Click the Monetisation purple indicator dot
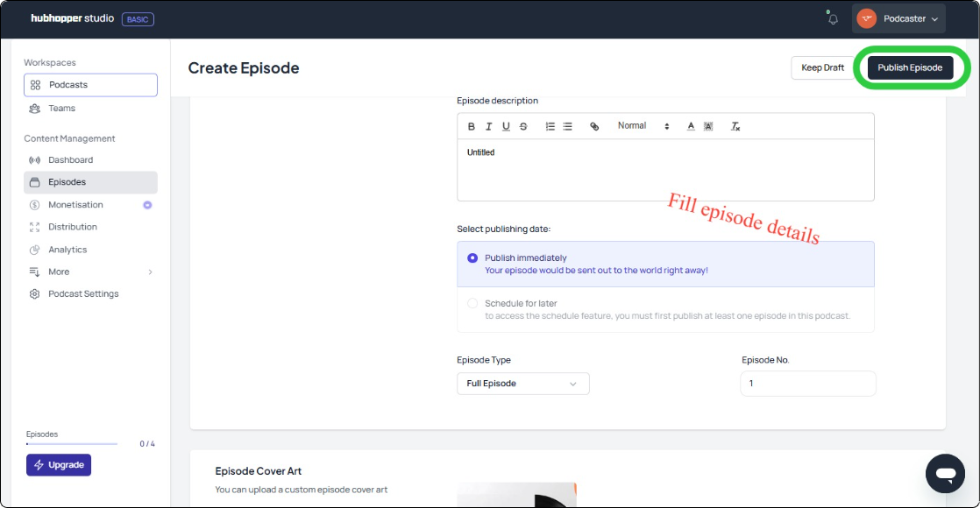Image resolution: width=980 pixels, height=508 pixels. (147, 205)
